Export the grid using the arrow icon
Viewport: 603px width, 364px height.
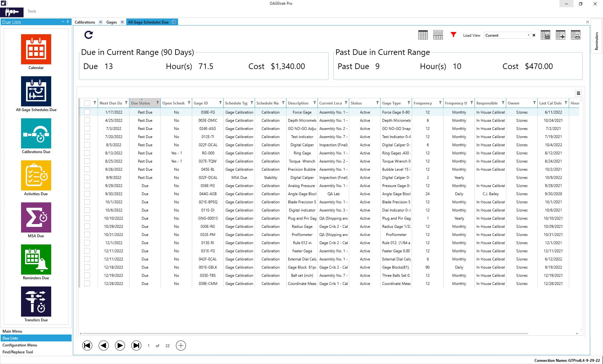[561, 35]
